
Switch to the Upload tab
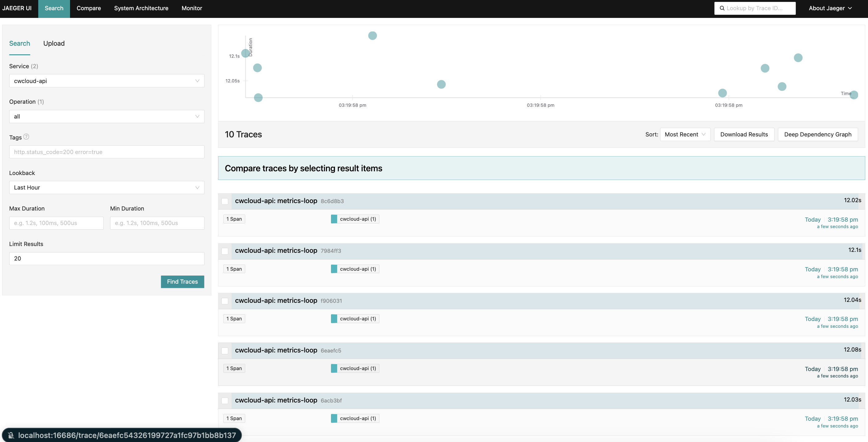pos(54,44)
